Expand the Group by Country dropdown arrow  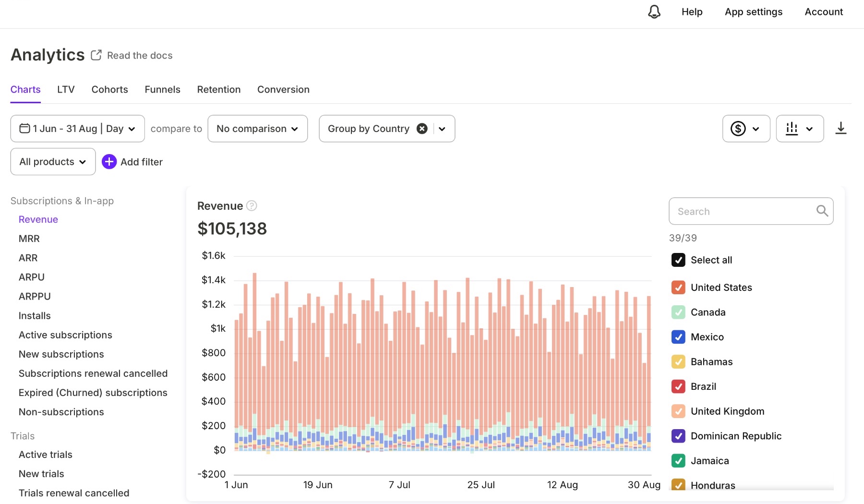click(442, 129)
